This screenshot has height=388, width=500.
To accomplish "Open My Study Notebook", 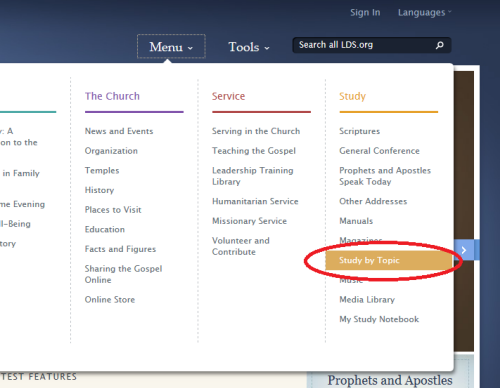I will (x=379, y=319).
